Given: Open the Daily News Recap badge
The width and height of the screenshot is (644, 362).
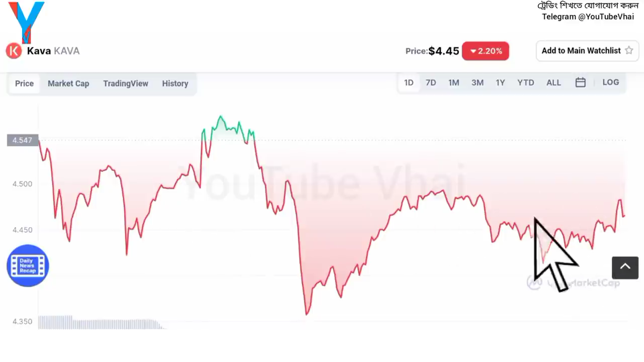Looking at the screenshot, I should [x=28, y=265].
